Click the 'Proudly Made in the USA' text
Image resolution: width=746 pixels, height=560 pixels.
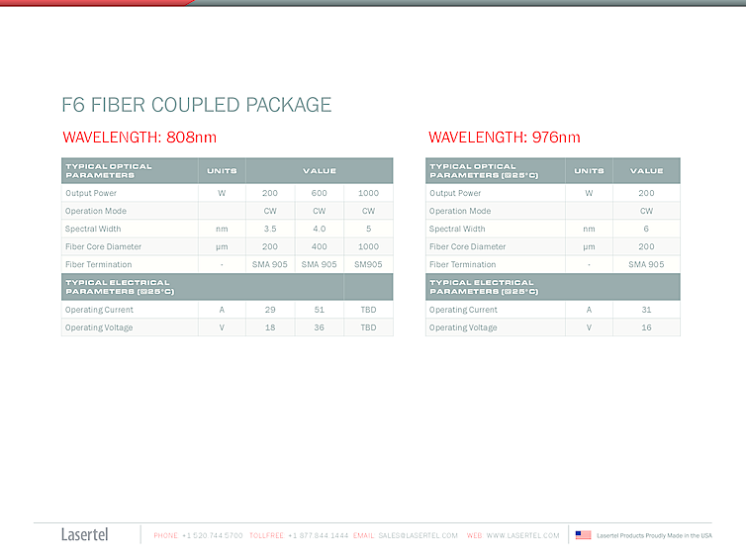[x=653, y=535]
